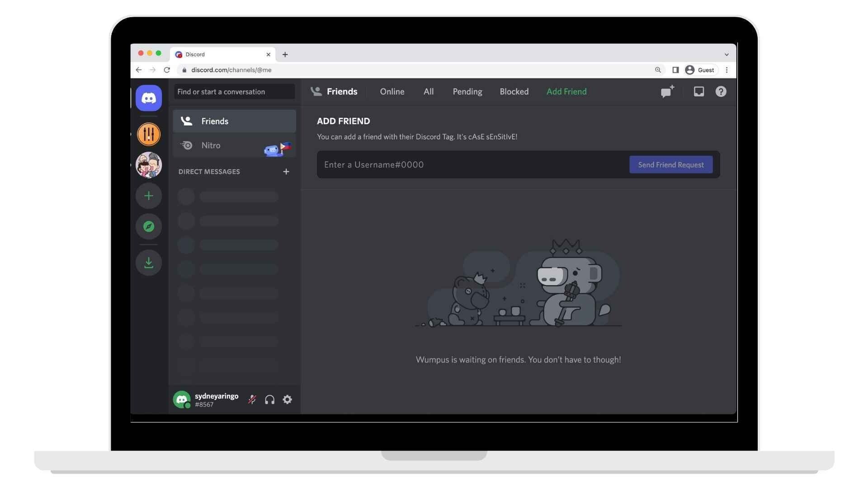Image resolution: width=868 pixels, height=488 pixels.
Task: Toggle user settings gear icon
Action: click(286, 399)
